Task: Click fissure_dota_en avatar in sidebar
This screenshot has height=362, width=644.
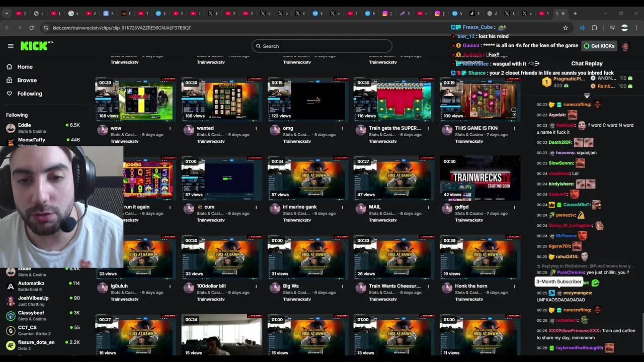Action: (x=11, y=345)
